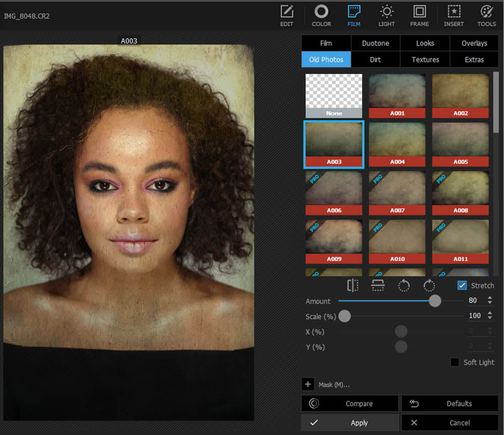Click the X (%) slider handle
Screen dimensions: 504x435
click(401, 331)
